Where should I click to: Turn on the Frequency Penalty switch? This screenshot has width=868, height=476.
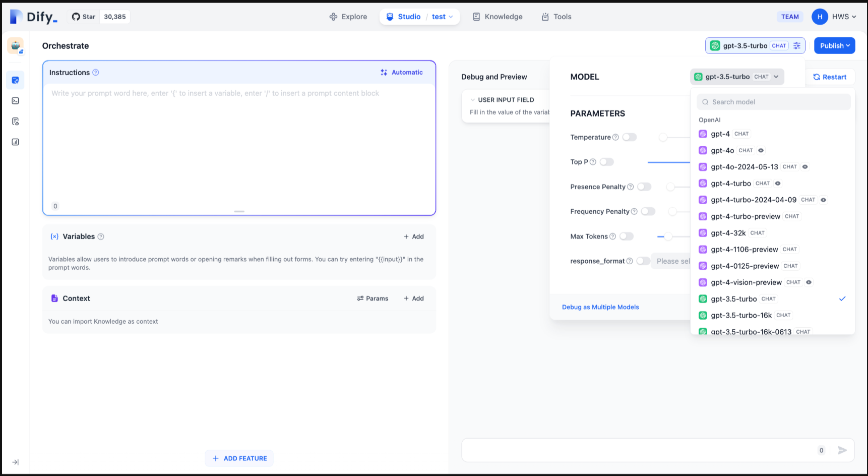click(x=648, y=211)
